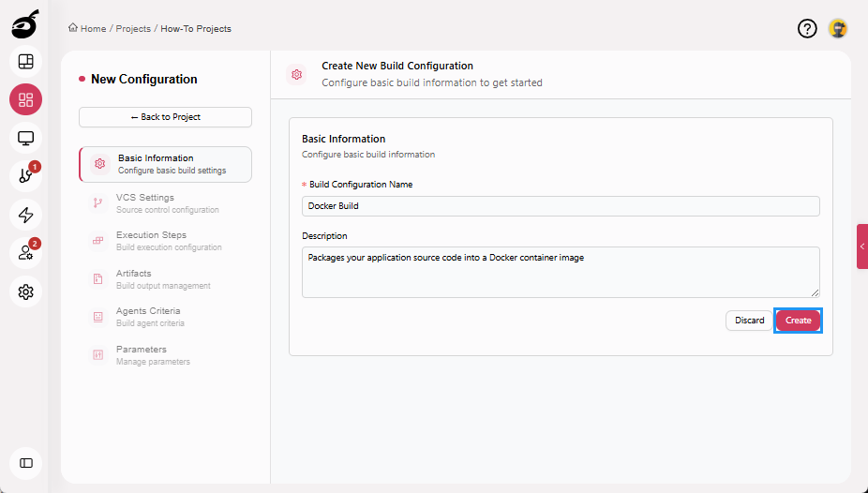868x493 pixels.
Task: Open the gear settings icon in the sidebar
Action: pyautogui.click(x=25, y=291)
